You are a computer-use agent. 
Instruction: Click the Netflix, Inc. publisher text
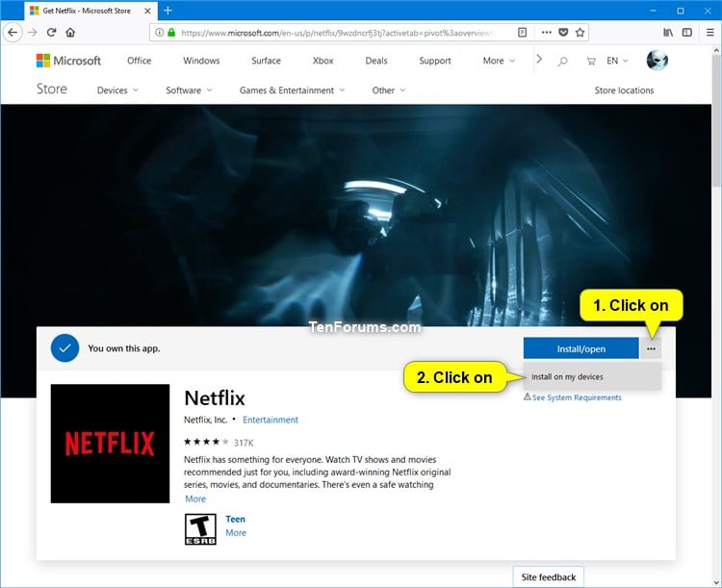[205, 420]
